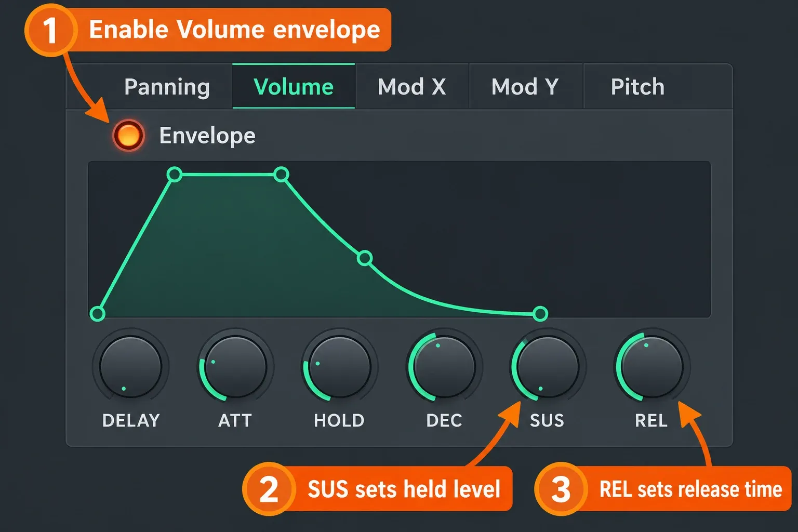
Task: Select the attack peak envelope point
Action: pyautogui.click(x=175, y=174)
